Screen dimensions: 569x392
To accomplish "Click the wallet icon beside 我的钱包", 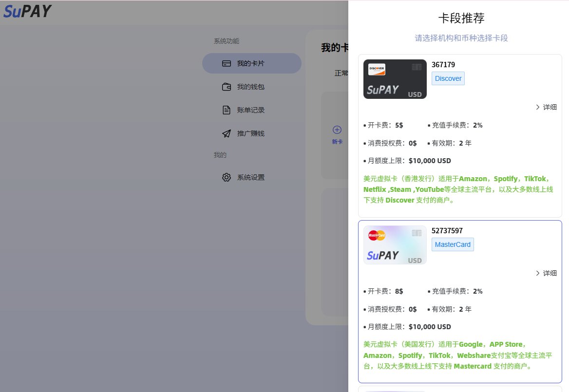I will 227,87.
